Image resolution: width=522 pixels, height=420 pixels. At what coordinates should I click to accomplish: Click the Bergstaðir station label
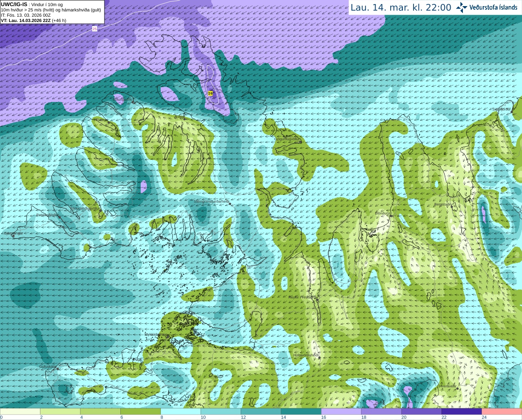point(443,204)
